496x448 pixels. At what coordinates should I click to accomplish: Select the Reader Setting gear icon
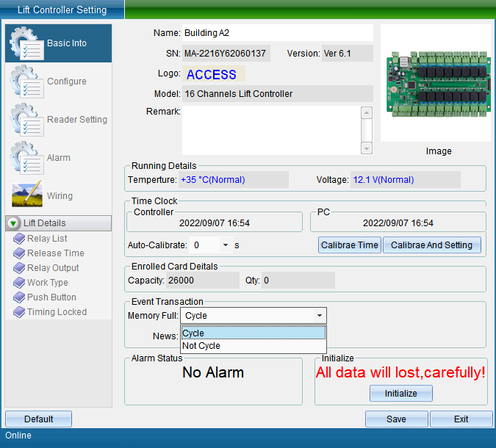pos(26,120)
